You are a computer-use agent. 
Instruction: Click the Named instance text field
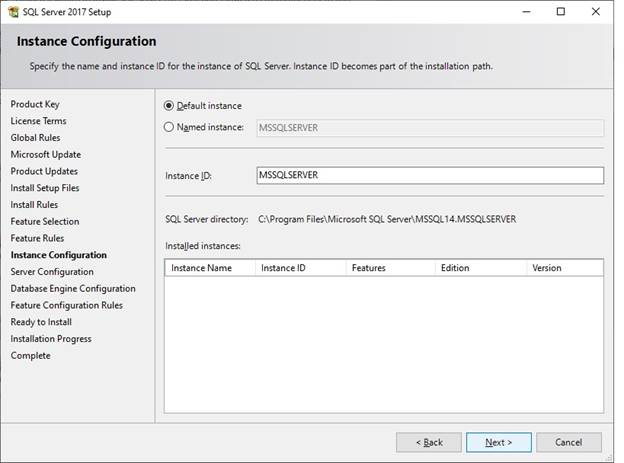point(429,127)
